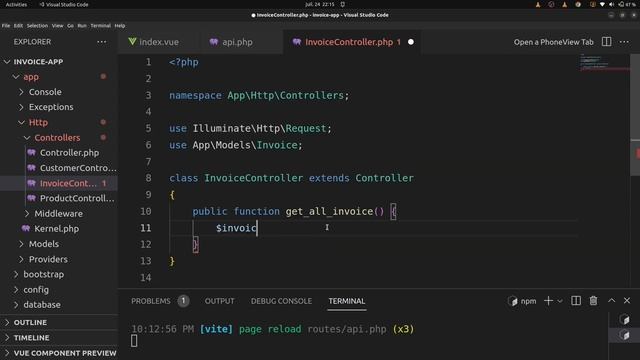The height and width of the screenshot is (360, 640).
Task: Switch to the DEBUG CONSOLE tab
Action: pos(281,301)
